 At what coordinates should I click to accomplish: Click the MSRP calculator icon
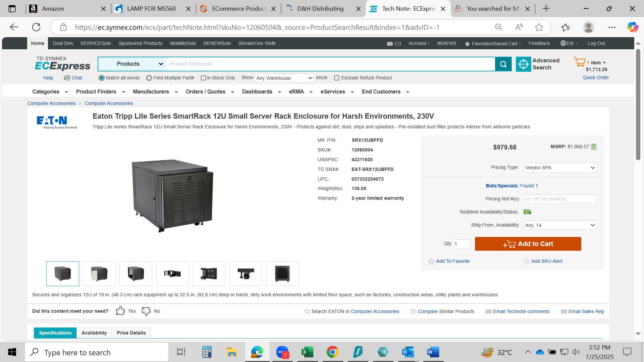click(594, 147)
